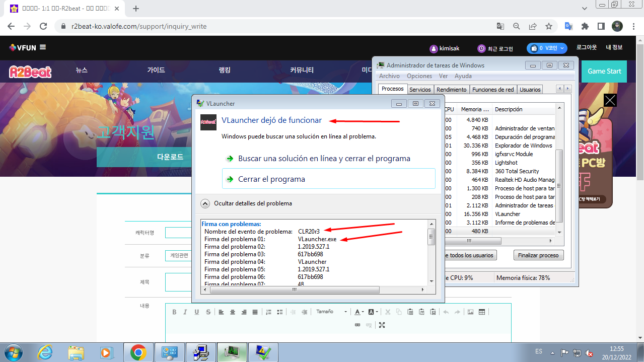Image resolution: width=644 pixels, height=362 pixels.
Task: Click the 캐릭터명 input field
Action: pyautogui.click(x=178, y=233)
